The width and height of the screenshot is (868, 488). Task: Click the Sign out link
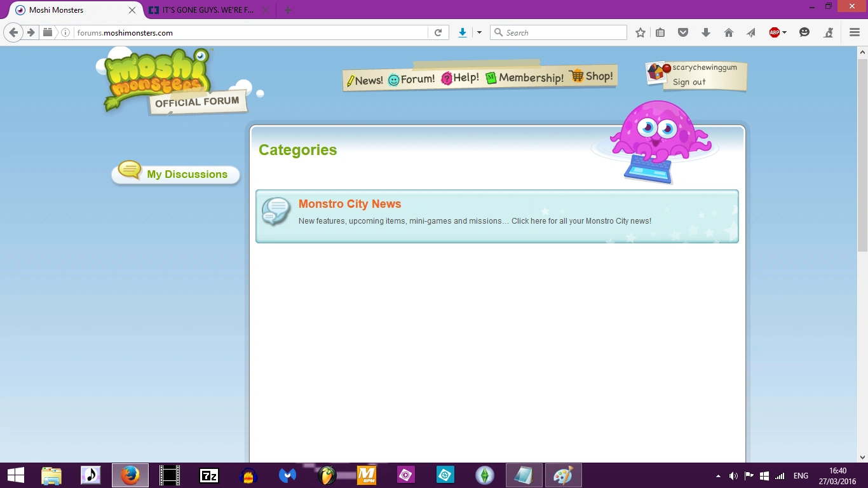tap(689, 82)
